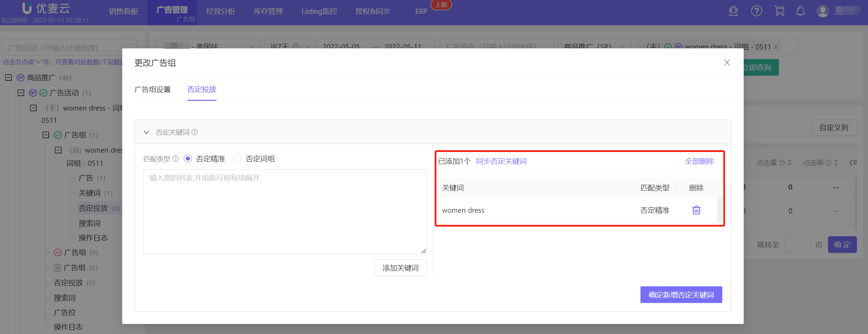The width and height of the screenshot is (868, 334).
Task: Open the help question mark in header
Action: (x=756, y=11)
